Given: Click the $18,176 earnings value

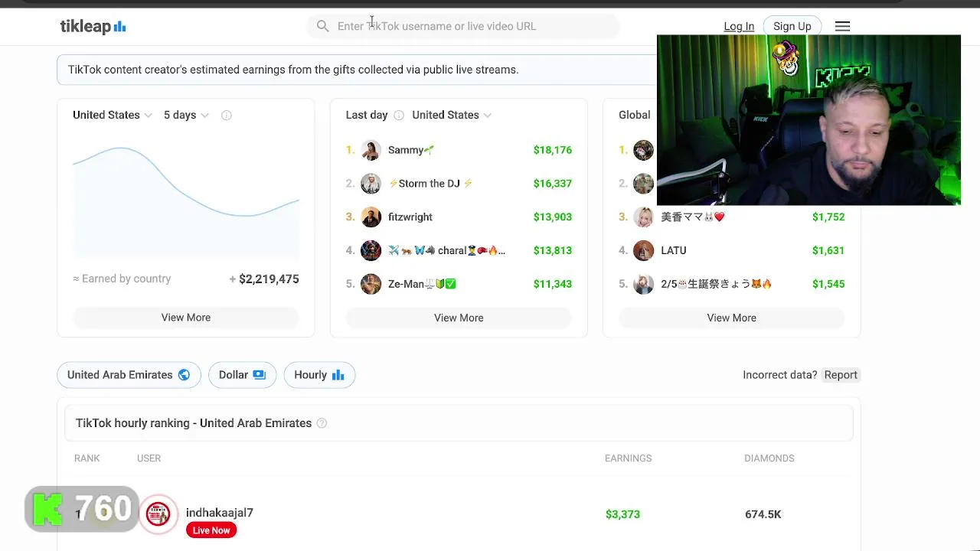Looking at the screenshot, I should pyautogui.click(x=553, y=150).
